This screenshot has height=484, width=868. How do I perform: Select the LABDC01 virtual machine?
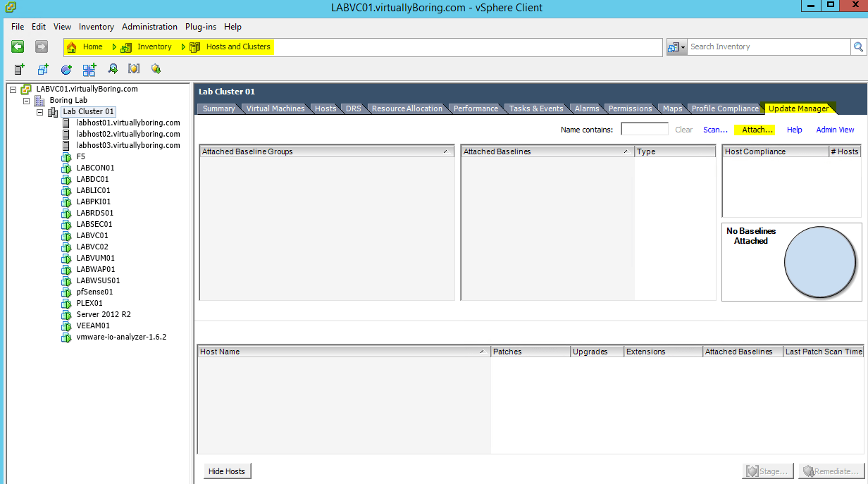point(93,179)
